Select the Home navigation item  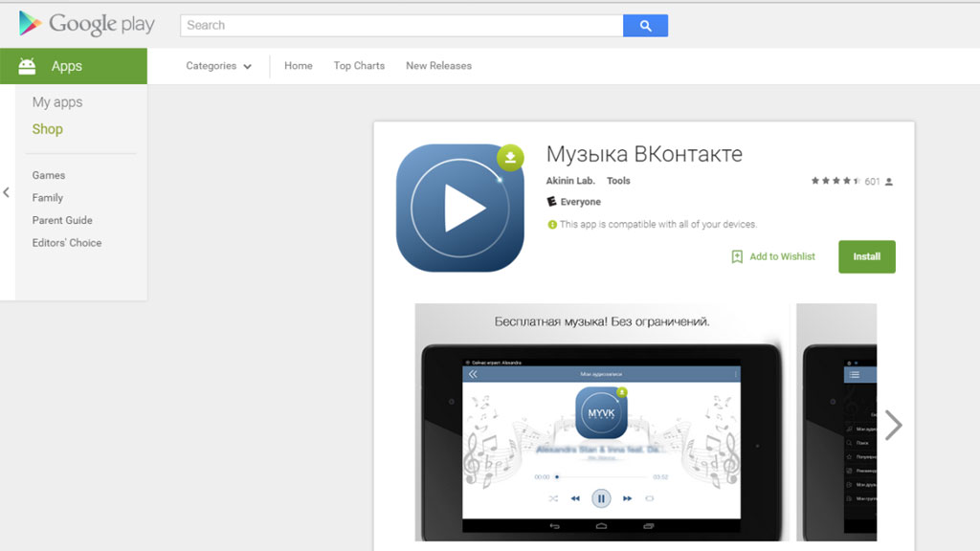click(299, 66)
